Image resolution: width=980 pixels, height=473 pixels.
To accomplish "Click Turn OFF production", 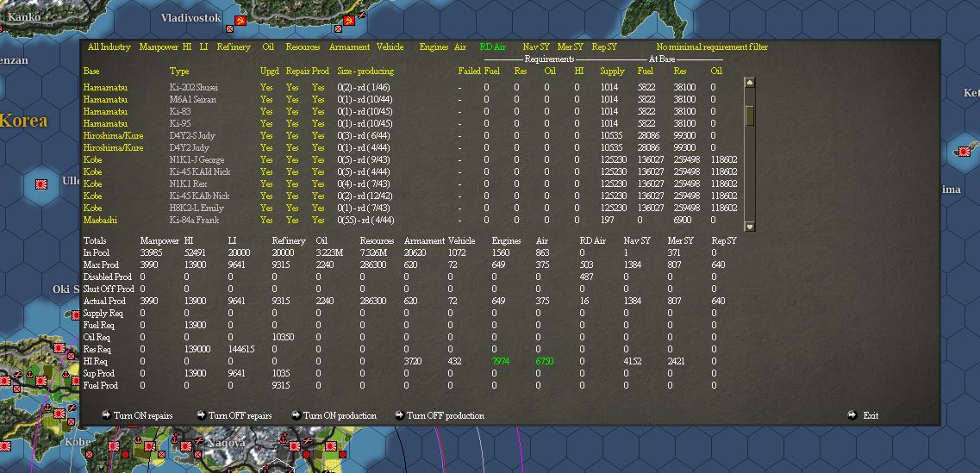I will pos(445,415).
